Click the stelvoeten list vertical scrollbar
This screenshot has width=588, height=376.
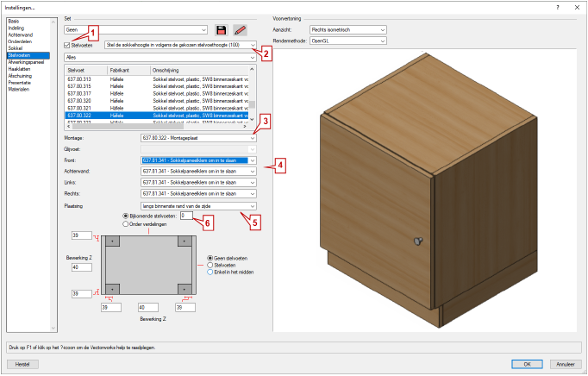(x=253, y=94)
